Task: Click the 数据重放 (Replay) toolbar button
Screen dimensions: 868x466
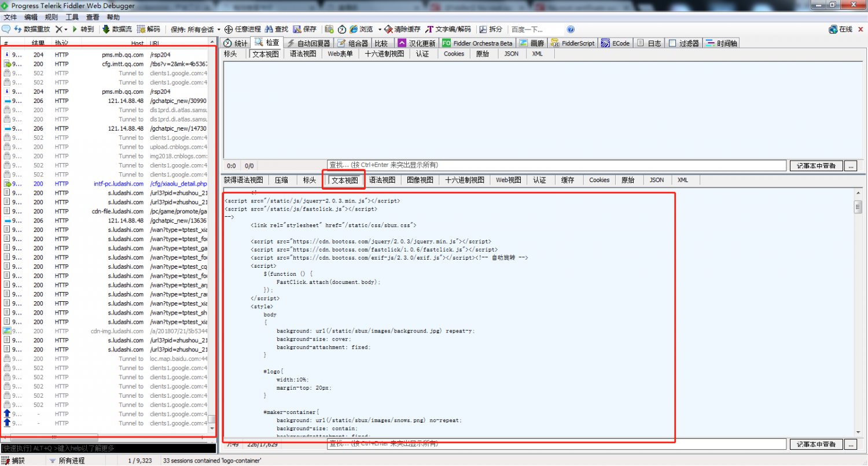Action: click(x=32, y=29)
